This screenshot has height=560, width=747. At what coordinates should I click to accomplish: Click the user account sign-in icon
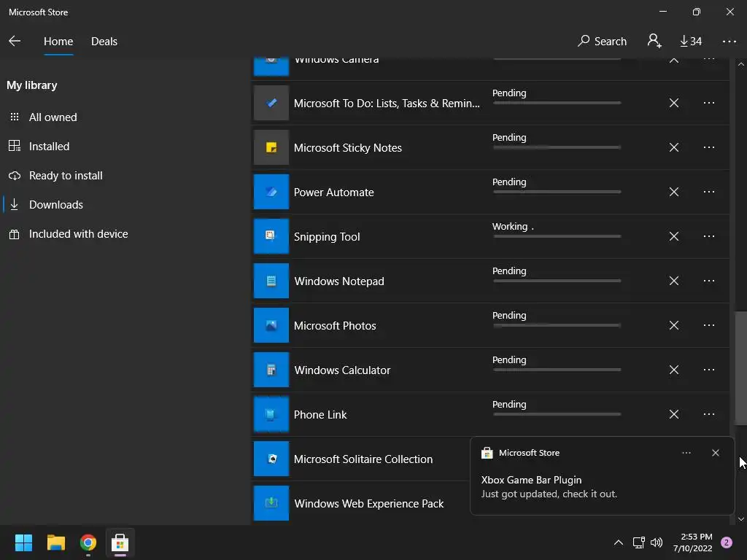[x=654, y=41]
